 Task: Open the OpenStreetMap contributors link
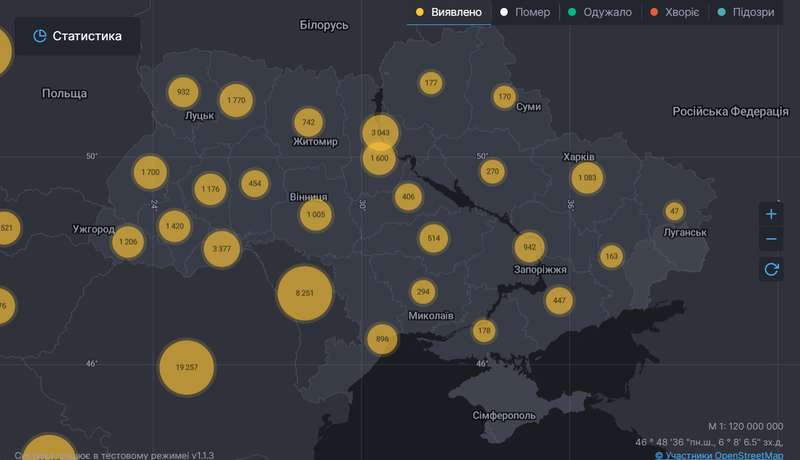pos(721,454)
